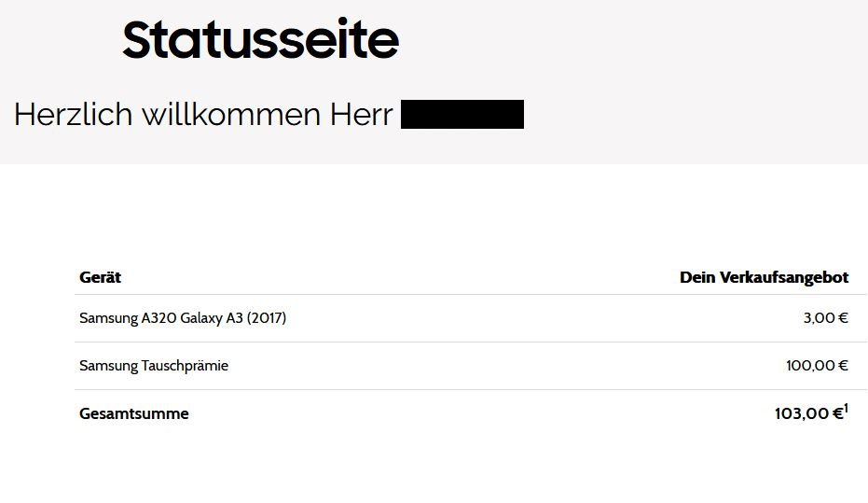
Task: Select the Dein Verkaufsangebot column header
Action: tap(764, 277)
